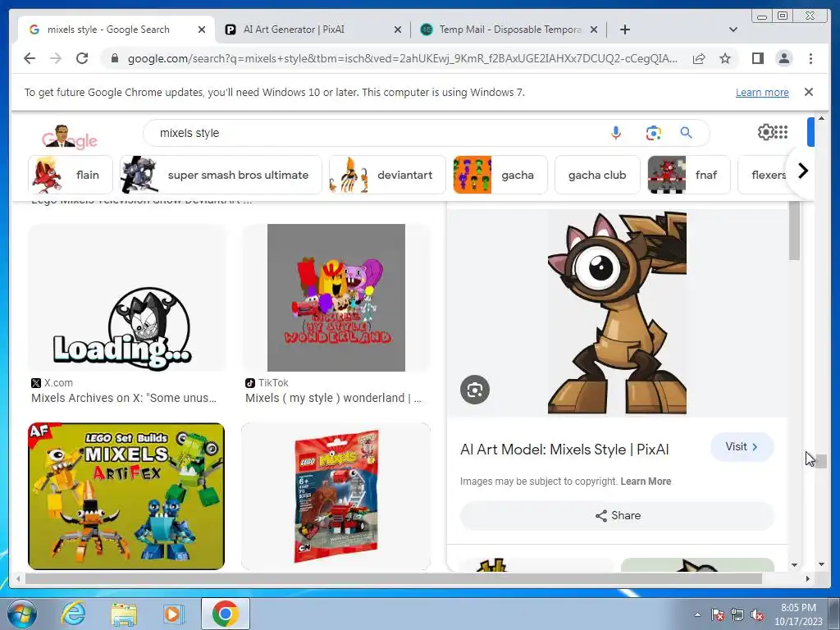Go to Google home via the doodle logo
The image size is (840, 630).
click(x=69, y=137)
